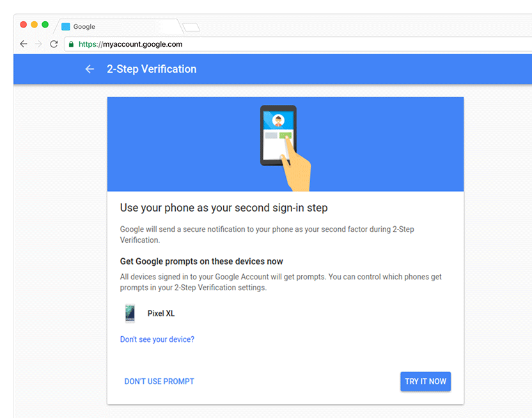Go back using the 2-Step Verification header arrow
Viewport: 532px width, 418px height.
point(90,69)
